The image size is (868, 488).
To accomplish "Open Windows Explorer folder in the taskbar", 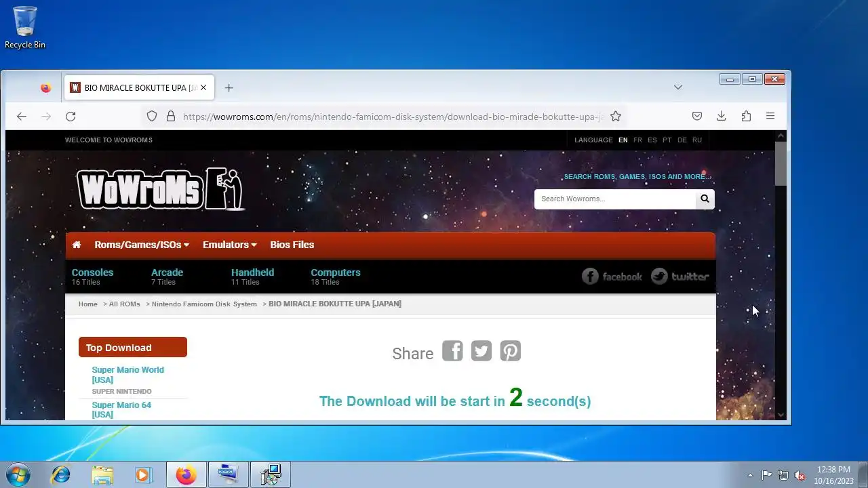I will 103,474.
